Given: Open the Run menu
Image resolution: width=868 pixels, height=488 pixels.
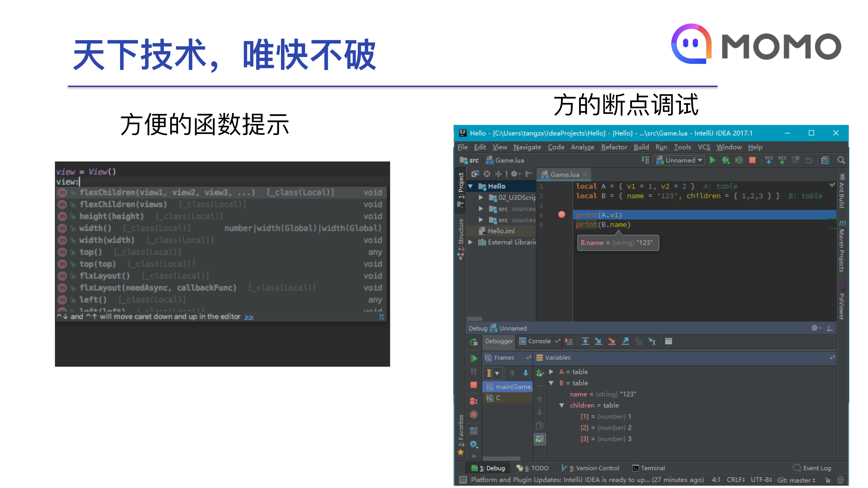Looking at the screenshot, I should [x=661, y=147].
